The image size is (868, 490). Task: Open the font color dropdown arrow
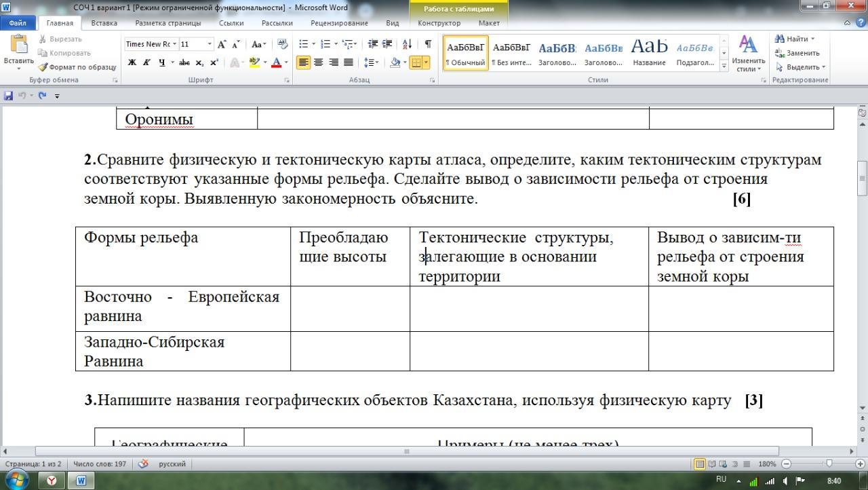coord(286,62)
